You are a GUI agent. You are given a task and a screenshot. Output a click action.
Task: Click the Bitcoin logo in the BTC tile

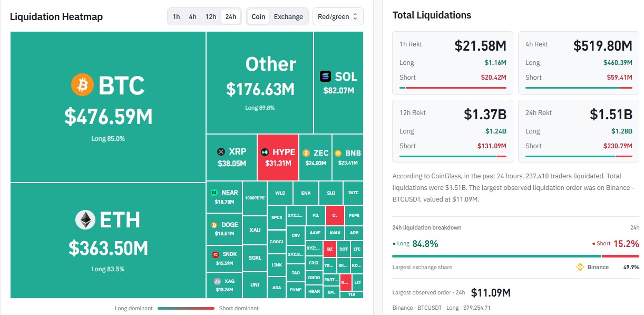(x=83, y=85)
